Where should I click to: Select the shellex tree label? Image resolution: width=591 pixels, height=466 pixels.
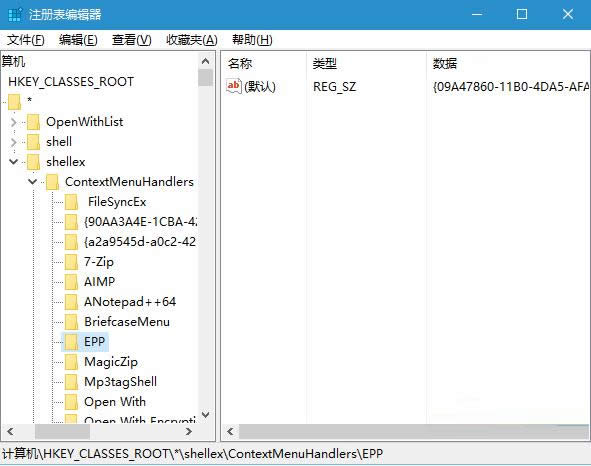pyautogui.click(x=66, y=162)
